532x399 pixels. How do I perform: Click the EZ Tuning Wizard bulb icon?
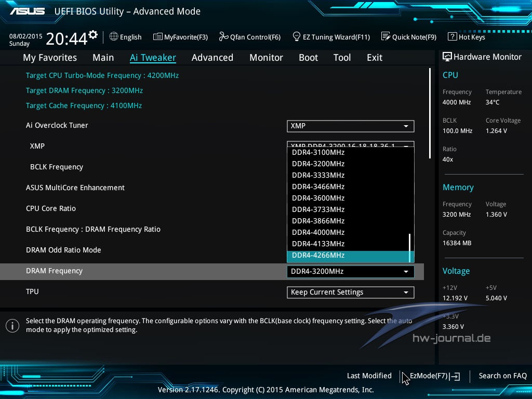297,36
